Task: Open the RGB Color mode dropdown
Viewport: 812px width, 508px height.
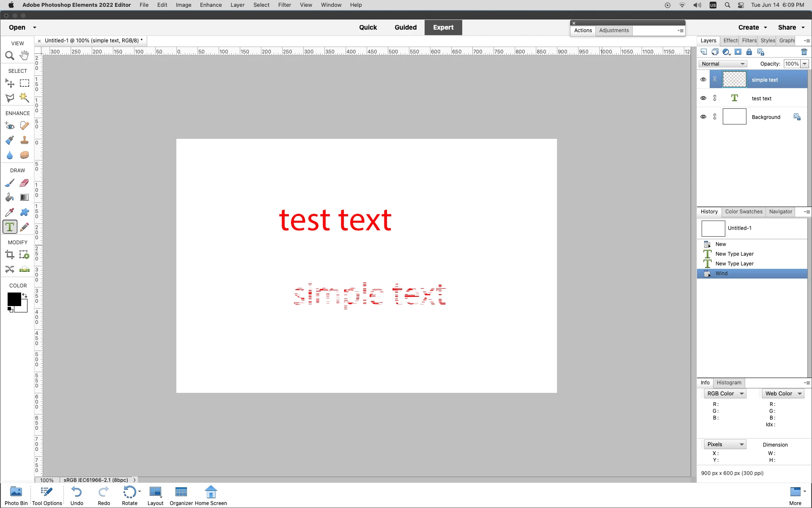Action: pyautogui.click(x=725, y=394)
